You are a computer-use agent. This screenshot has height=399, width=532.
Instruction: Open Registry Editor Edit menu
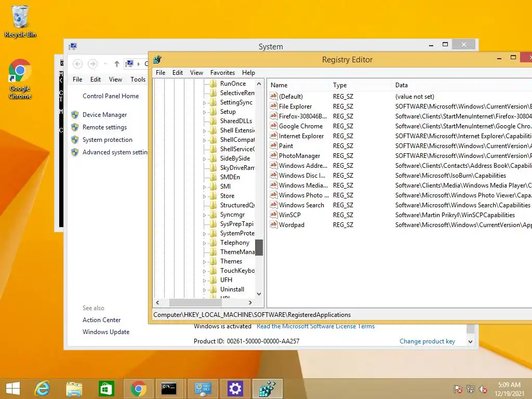[178, 73]
